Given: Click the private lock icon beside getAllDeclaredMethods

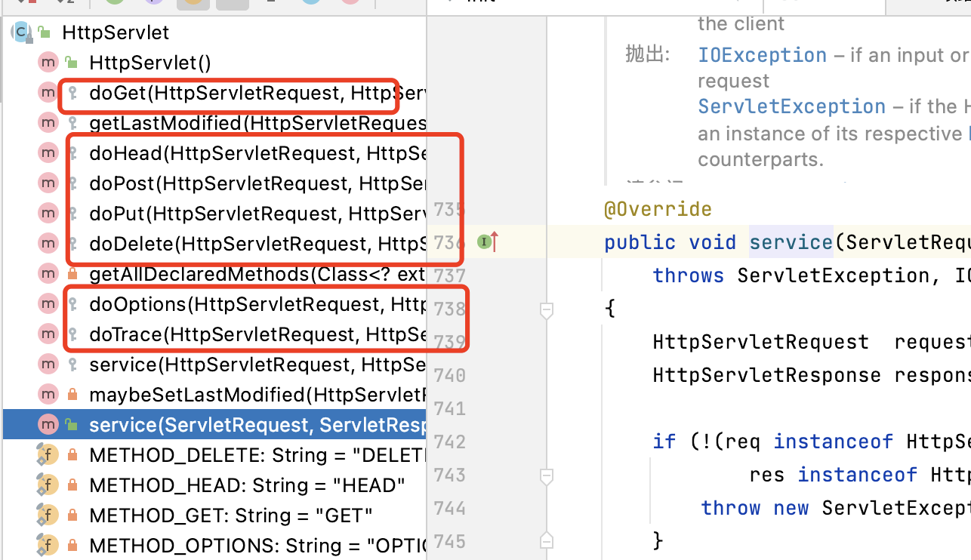Looking at the screenshot, I should 72,274.
